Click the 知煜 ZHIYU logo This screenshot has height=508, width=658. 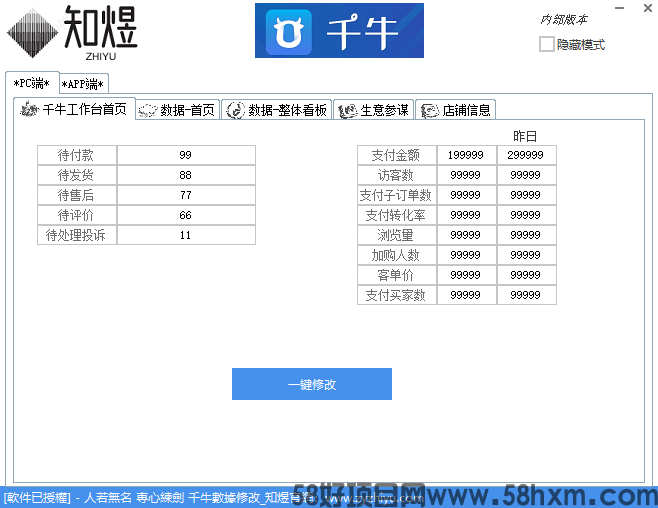72,33
